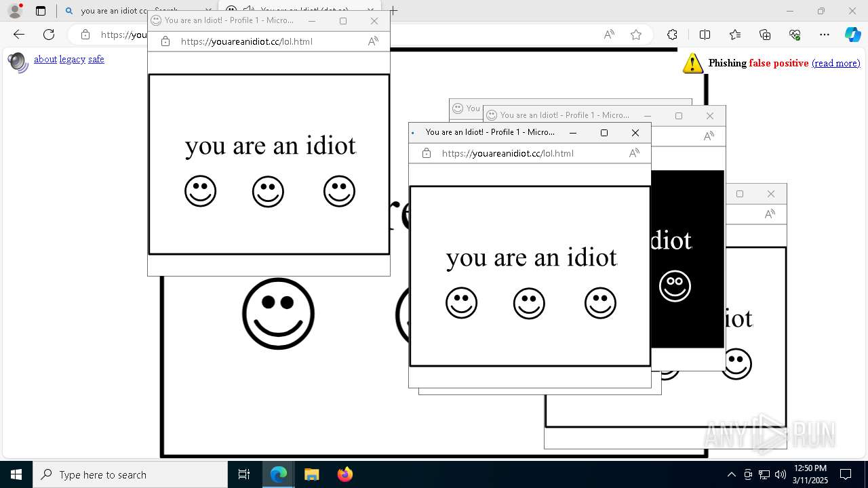Open the tab actions menu icon
868x488 pixels.
coord(41,11)
